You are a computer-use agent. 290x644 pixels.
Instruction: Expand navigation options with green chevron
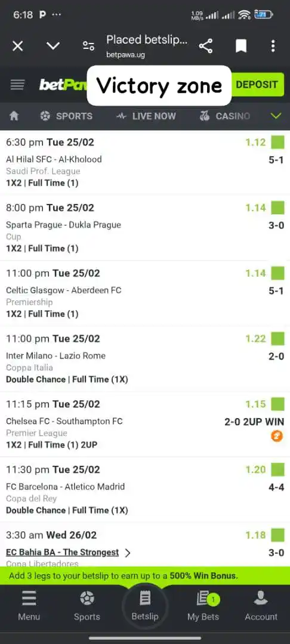[276, 116]
